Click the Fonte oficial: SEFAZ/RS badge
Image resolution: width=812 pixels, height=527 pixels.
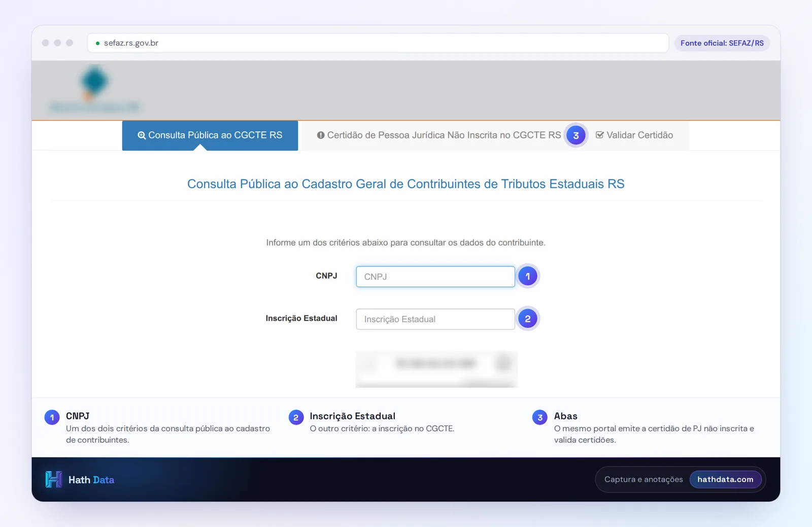[x=722, y=43]
